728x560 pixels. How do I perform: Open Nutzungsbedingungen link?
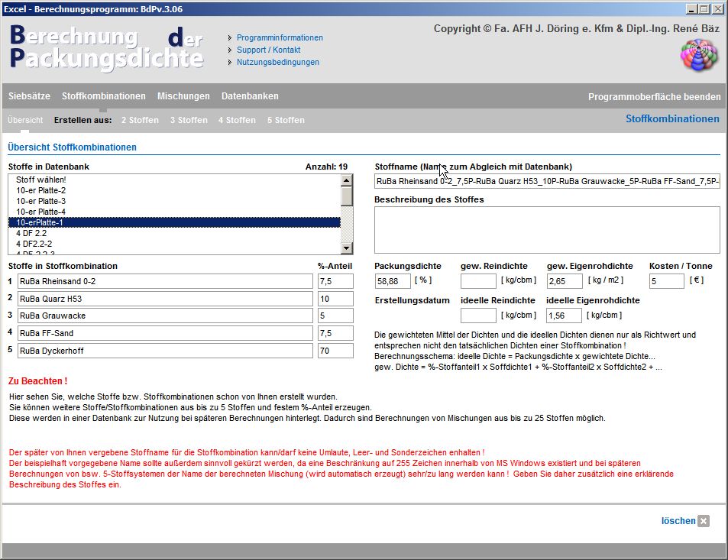pyautogui.click(x=277, y=62)
